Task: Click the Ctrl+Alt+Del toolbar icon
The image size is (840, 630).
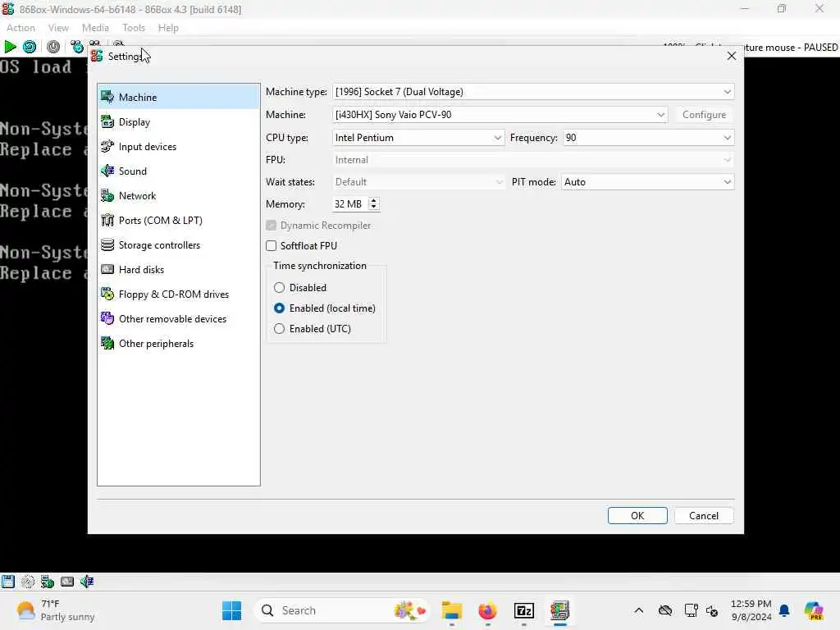Action: tap(76, 47)
